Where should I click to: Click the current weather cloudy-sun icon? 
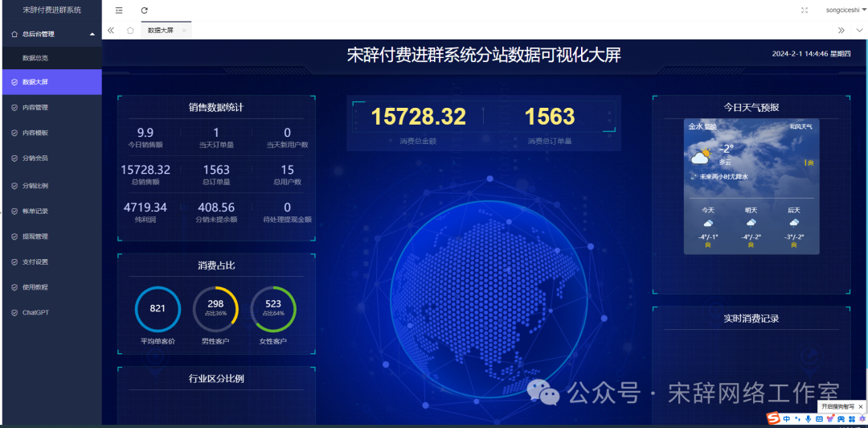point(701,156)
